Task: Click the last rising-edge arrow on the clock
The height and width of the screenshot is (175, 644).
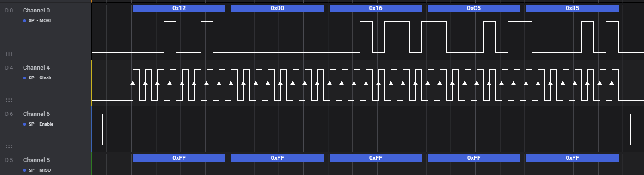Action: click(x=612, y=83)
